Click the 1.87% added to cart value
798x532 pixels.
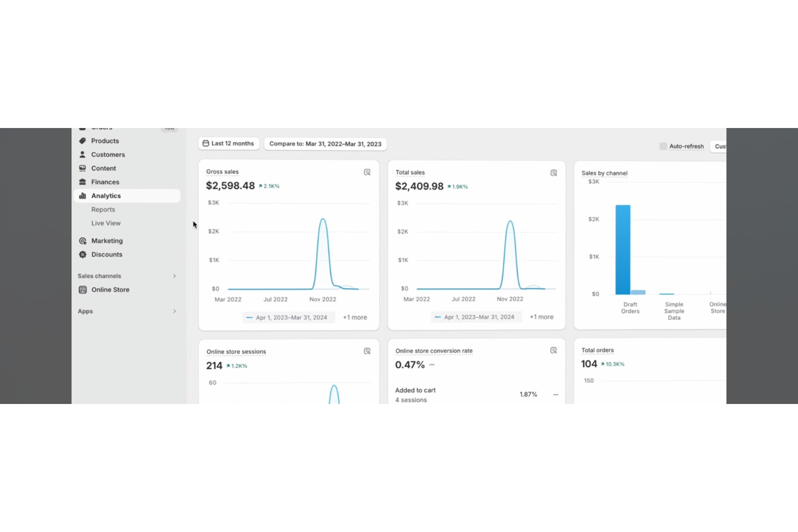528,395
